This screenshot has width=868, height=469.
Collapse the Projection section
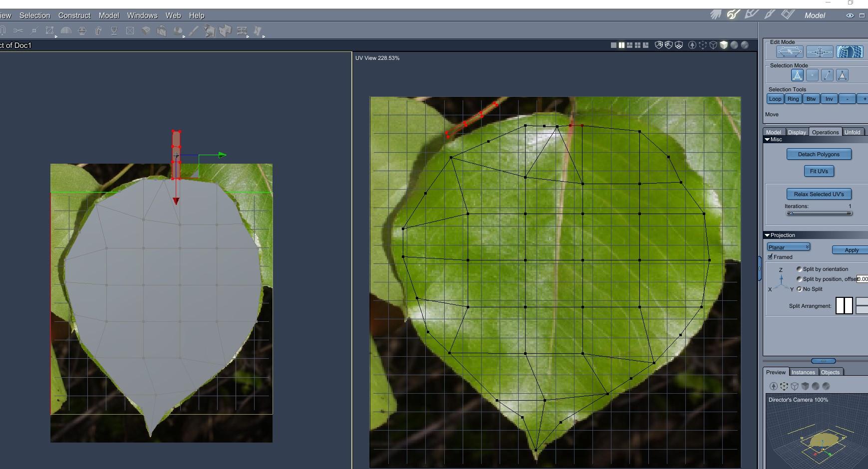[x=767, y=235]
